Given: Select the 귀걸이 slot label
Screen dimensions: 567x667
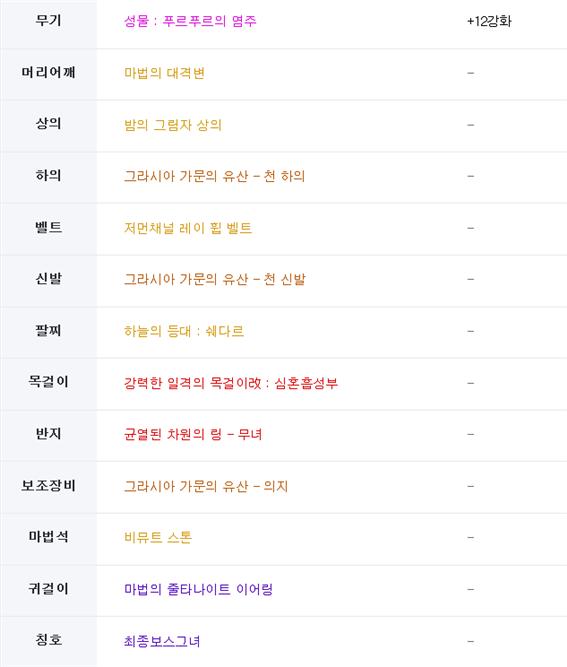Looking at the screenshot, I should click(x=48, y=588).
